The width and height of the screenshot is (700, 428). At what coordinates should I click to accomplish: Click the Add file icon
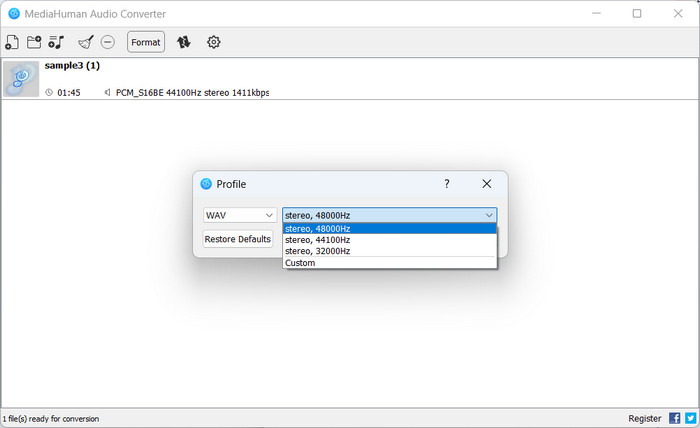pyautogui.click(x=12, y=42)
